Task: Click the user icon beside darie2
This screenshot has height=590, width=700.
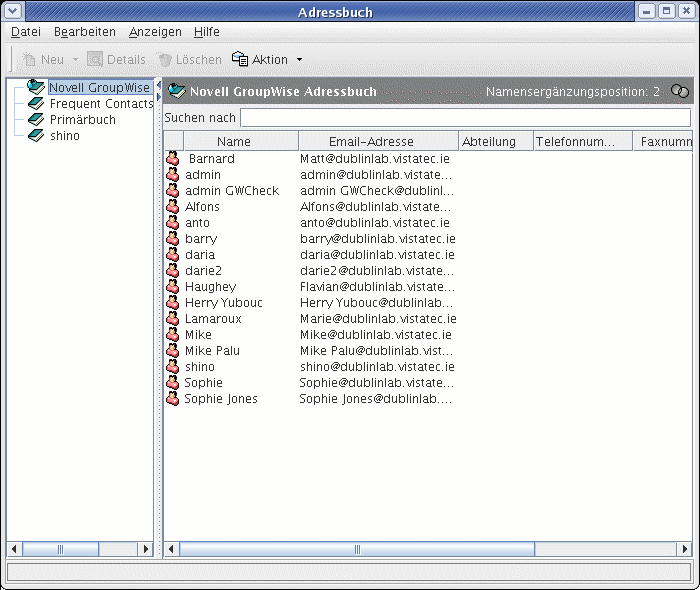Action: pyautogui.click(x=173, y=271)
